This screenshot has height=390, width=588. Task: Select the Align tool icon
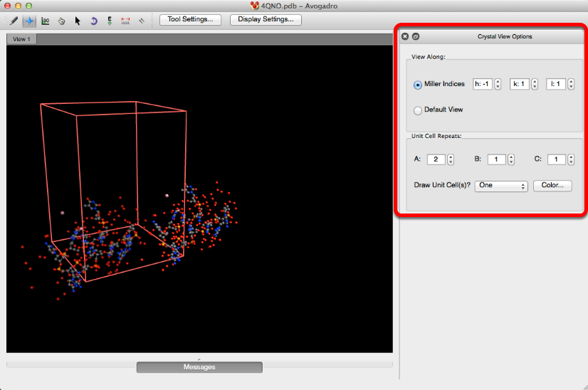[x=142, y=21]
